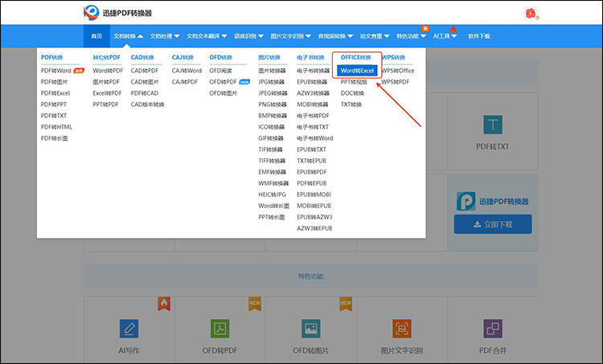Go to the 首页 home tab
Viewport: 603px width, 364px height.
coord(96,36)
